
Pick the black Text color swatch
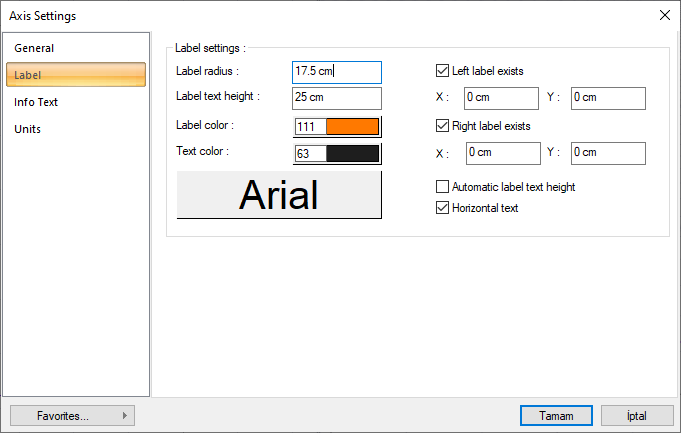352,154
